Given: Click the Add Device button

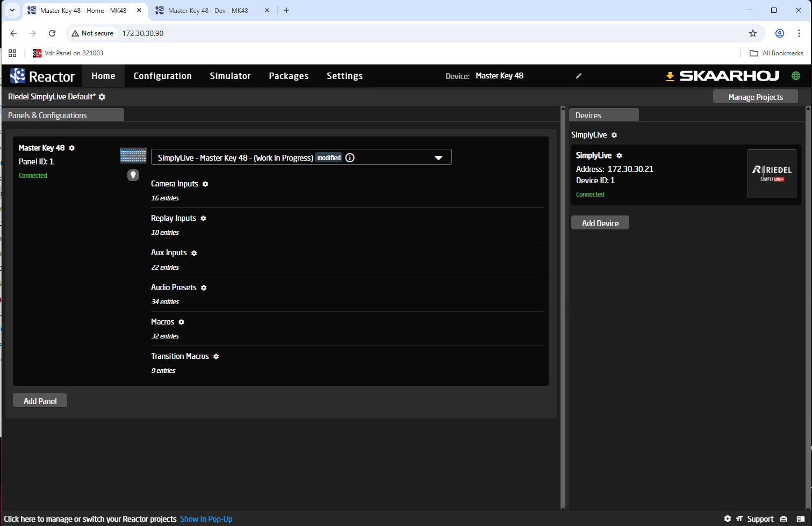Looking at the screenshot, I should pyautogui.click(x=600, y=223).
